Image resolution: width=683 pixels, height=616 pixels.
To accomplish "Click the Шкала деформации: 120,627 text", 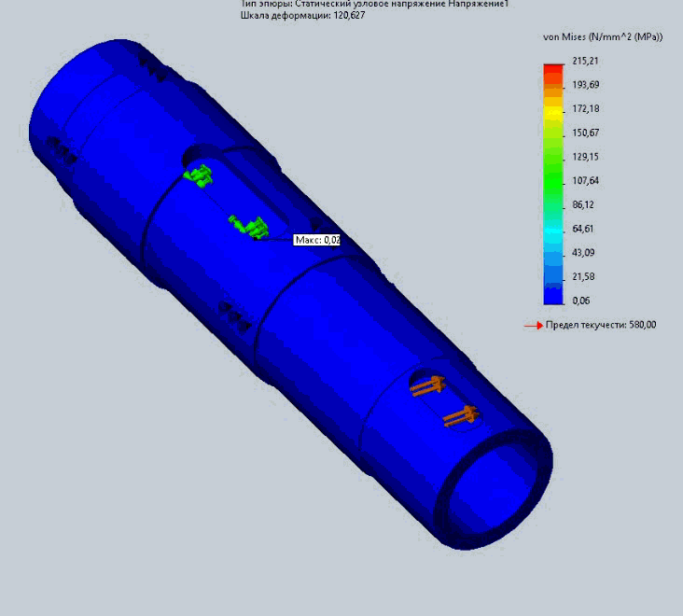I will click(x=294, y=16).
